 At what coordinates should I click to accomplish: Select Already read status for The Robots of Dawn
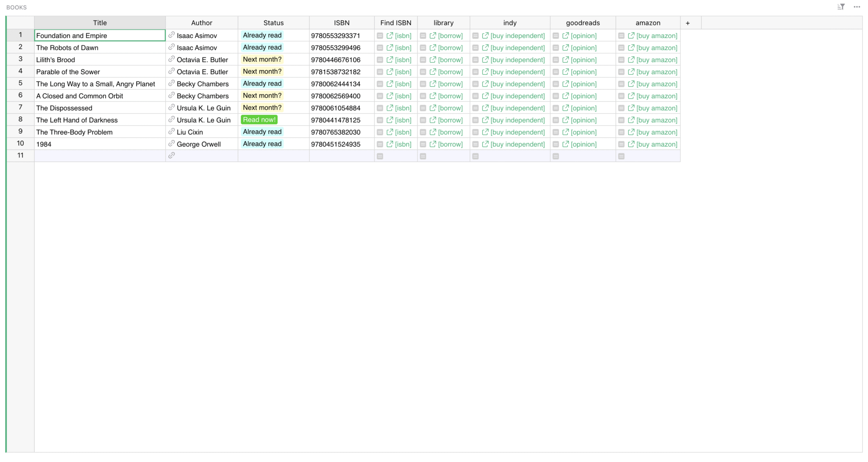tap(262, 47)
